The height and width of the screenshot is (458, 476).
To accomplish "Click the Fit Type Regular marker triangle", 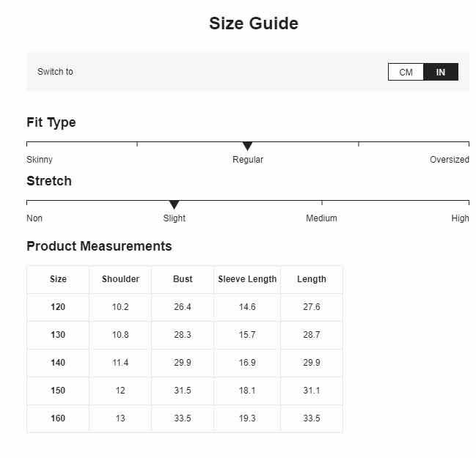I will [247, 147].
